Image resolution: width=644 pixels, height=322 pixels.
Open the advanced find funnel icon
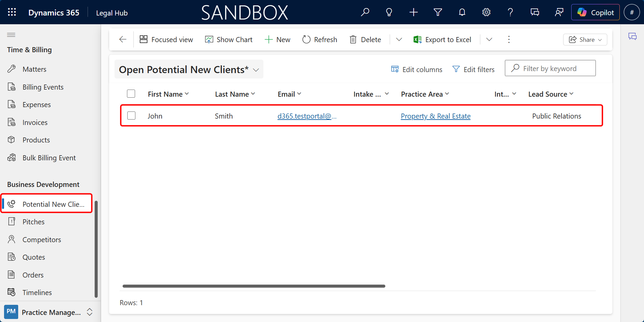(x=438, y=12)
